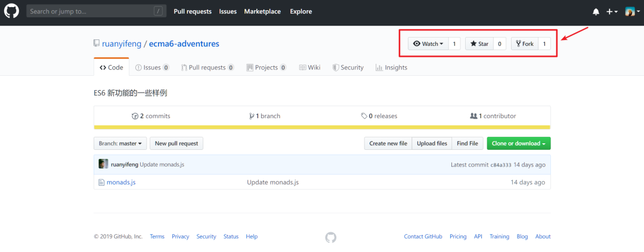Open the Watch dropdown button
Viewport: 644px width, 252px height.
tap(428, 44)
